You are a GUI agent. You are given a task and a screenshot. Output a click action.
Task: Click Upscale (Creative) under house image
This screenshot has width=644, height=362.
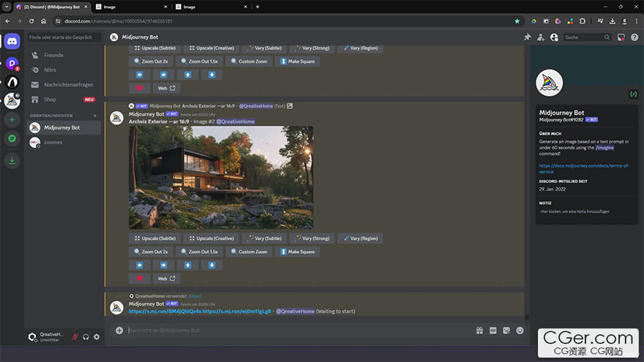click(211, 238)
